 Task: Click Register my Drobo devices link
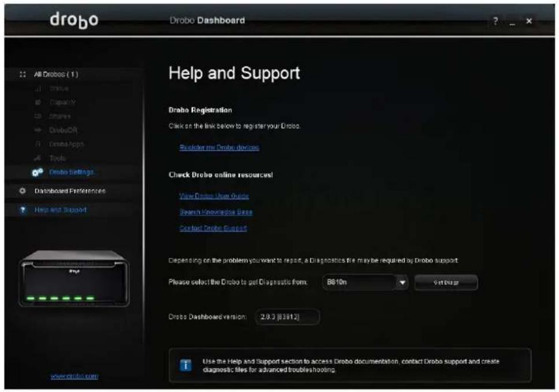point(219,148)
